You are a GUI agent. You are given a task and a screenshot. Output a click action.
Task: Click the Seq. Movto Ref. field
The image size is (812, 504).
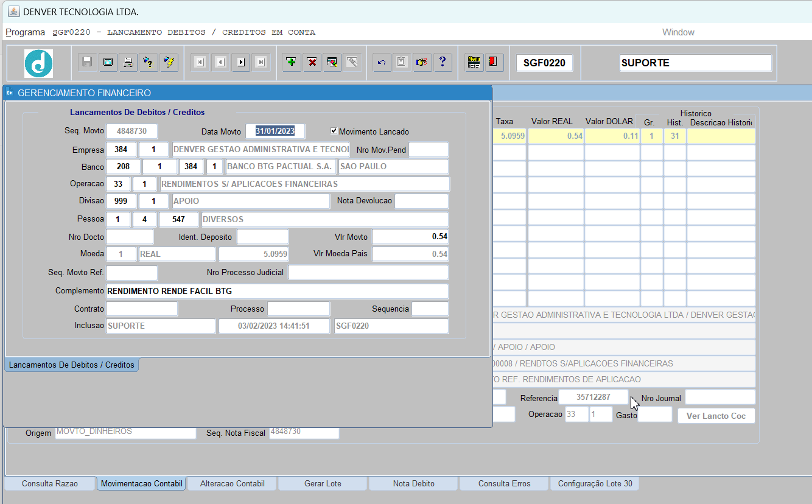coord(131,272)
